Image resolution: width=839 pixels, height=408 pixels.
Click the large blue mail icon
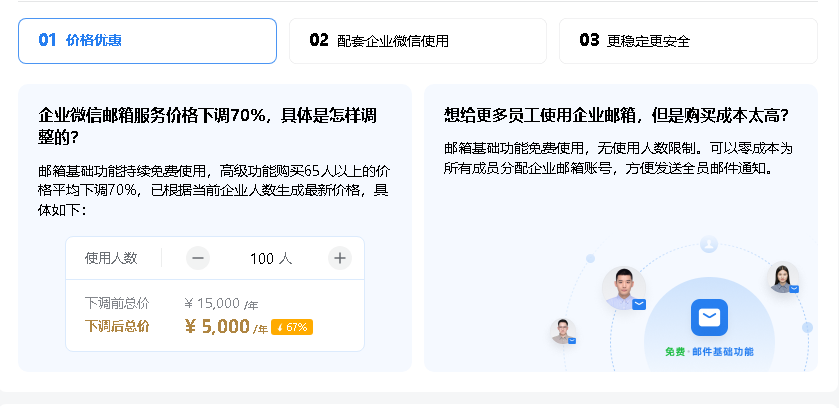coord(709,317)
